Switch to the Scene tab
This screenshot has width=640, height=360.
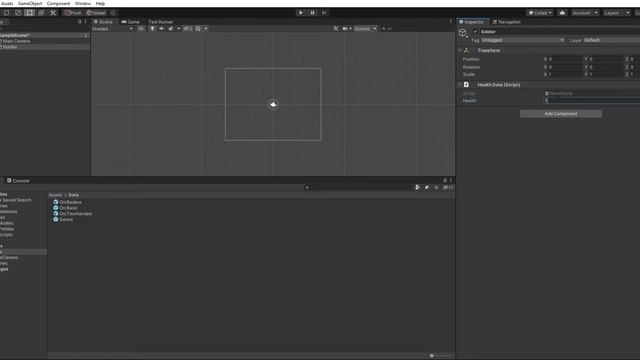tap(103, 22)
